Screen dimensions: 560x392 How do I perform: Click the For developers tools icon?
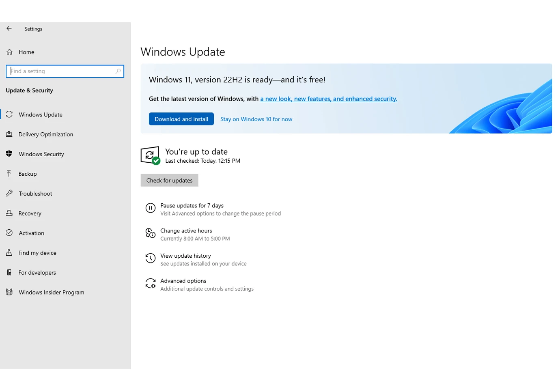click(9, 272)
